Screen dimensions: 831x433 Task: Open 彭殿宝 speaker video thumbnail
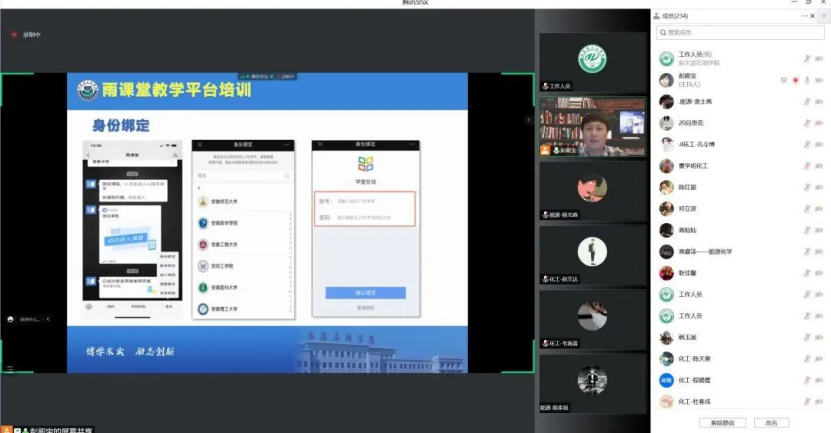[593, 126]
